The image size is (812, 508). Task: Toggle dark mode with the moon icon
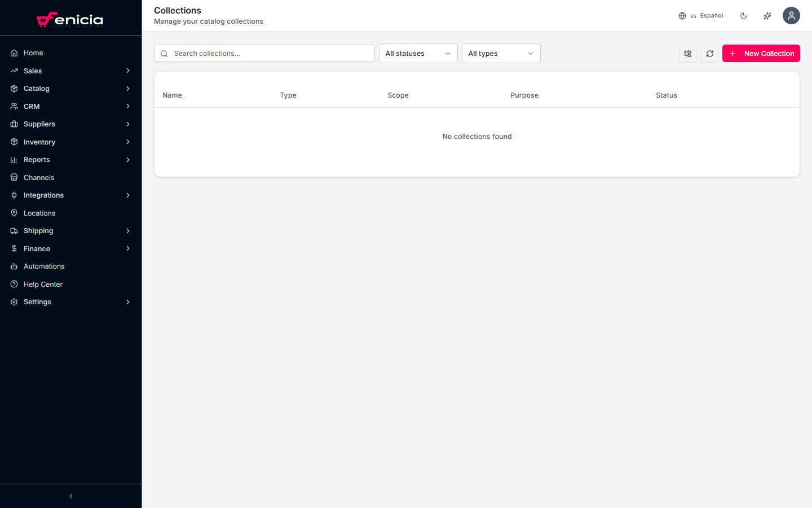tap(743, 15)
